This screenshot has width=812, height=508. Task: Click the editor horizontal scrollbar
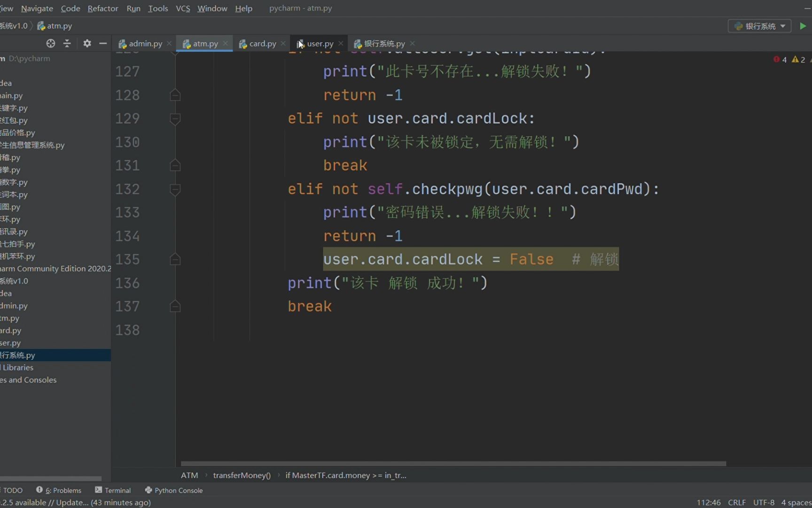[453, 463]
